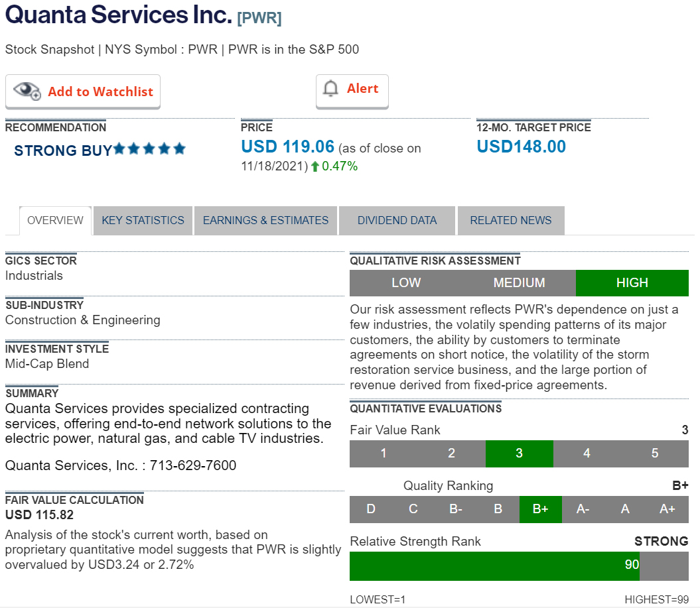Open the Overview tab
This screenshot has width=700, height=608.
coord(56,220)
